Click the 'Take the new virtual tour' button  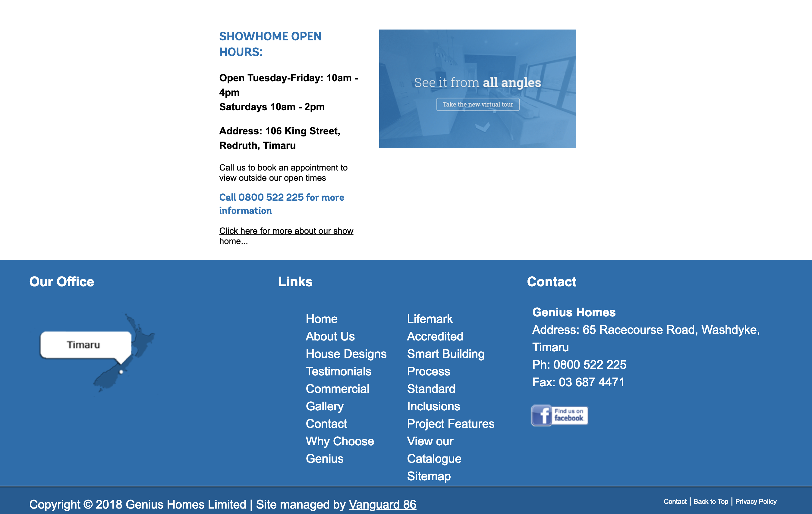[x=478, y=105]
